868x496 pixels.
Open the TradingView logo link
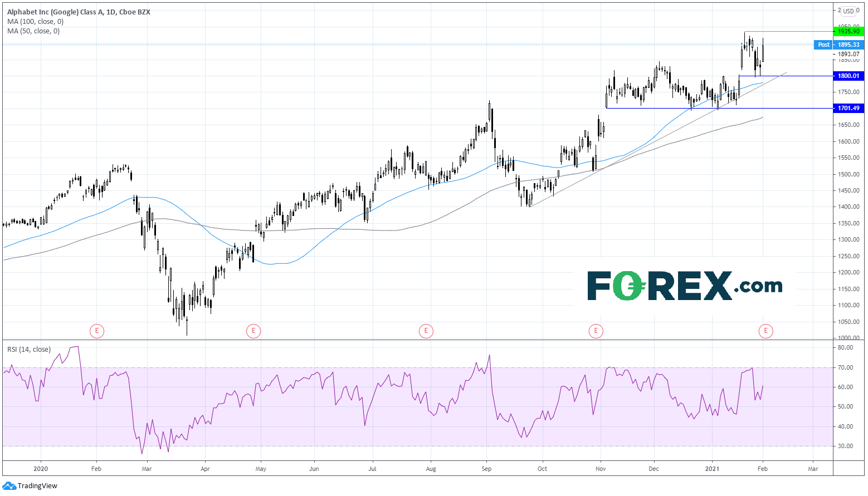click(30, 486)
